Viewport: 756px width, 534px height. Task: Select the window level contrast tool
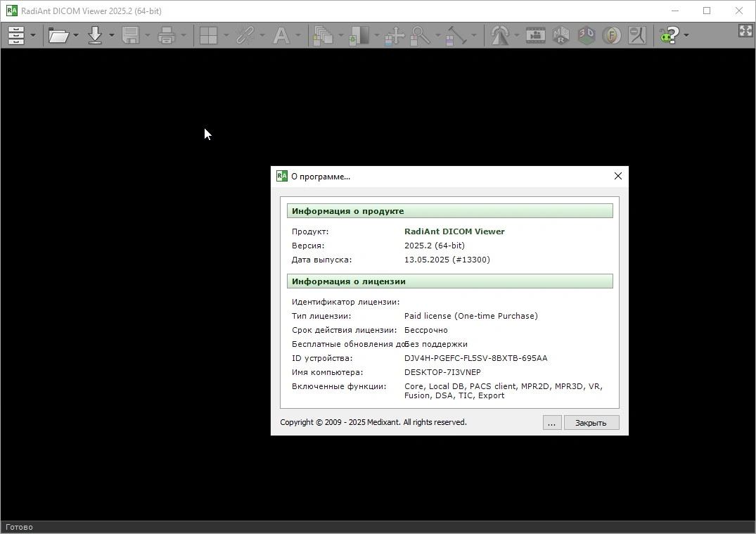(359, 35)
